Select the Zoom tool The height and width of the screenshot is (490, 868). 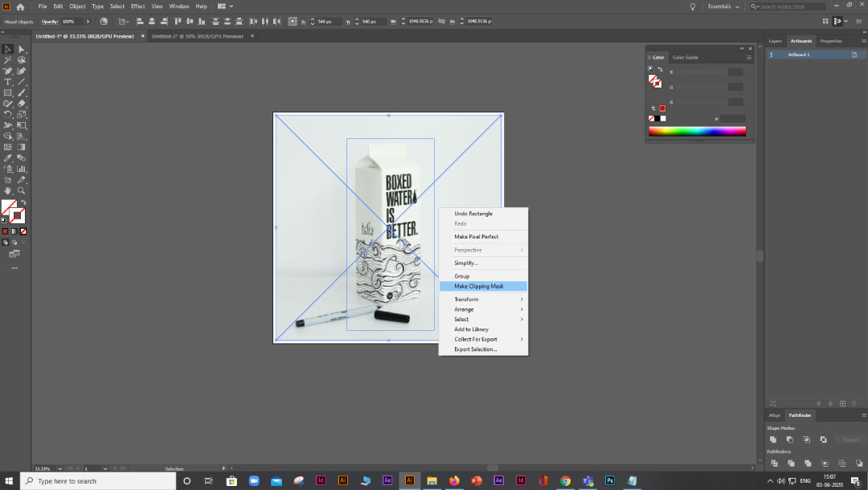tap(22, 190)
